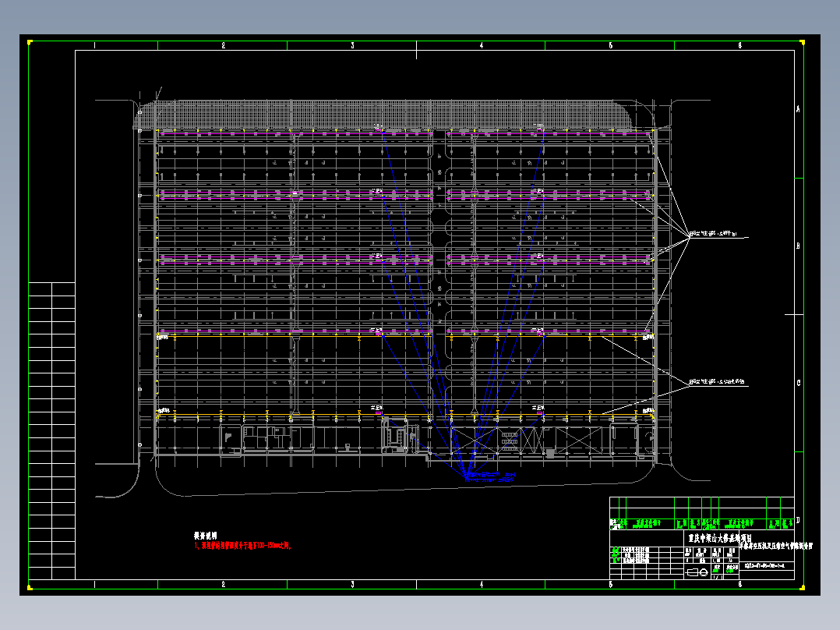Click zone number 3 on bottom border
Screen dimensions: 840x630
tap(352, 585)
